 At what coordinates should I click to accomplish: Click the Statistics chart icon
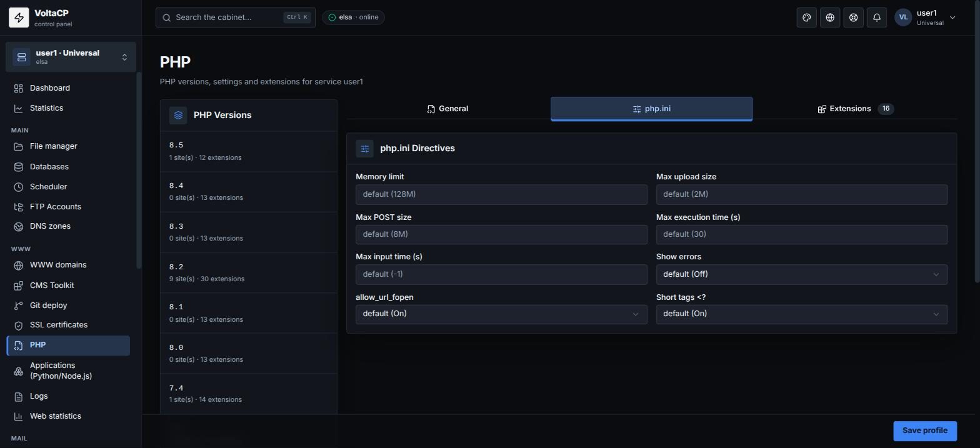coord(19,109)
